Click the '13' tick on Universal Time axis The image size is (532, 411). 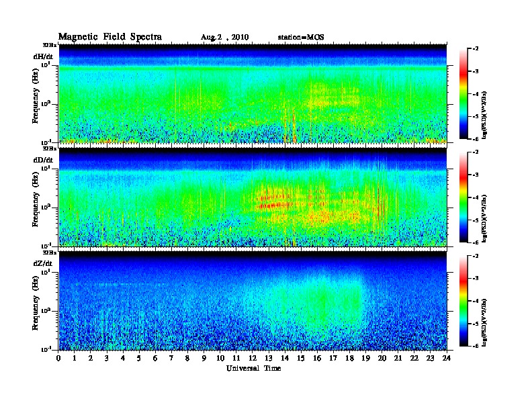[269, 358]
